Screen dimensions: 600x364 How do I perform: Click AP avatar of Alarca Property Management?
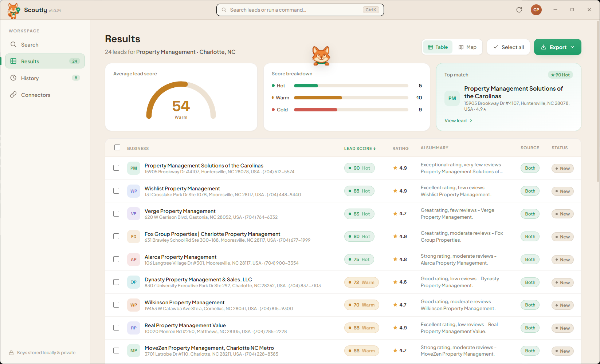pyautogui.click(x=134, y=260)
